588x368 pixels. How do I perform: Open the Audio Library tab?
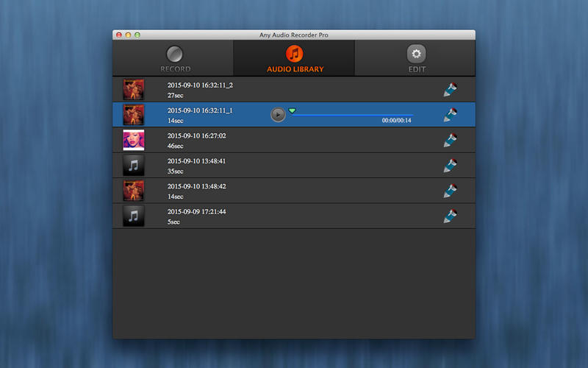tap(294, 58)
